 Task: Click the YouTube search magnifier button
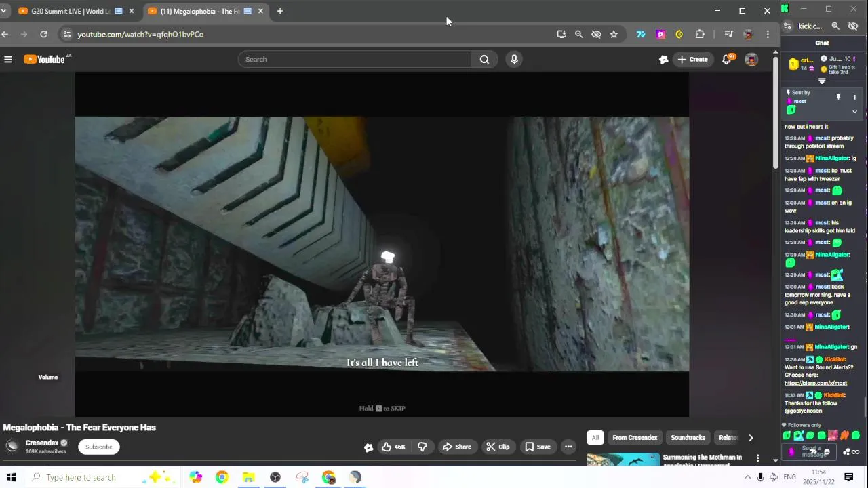(x=484, y=60)
